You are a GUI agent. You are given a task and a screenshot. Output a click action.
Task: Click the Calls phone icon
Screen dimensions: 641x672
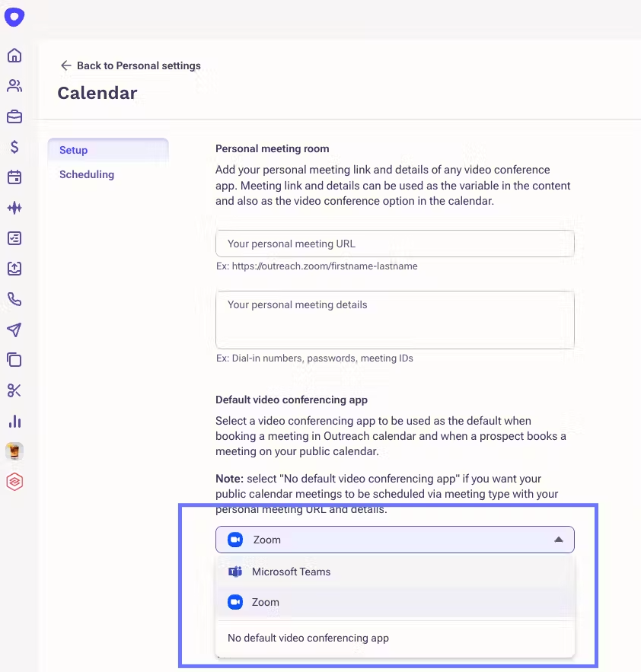(x=14, y=299)
